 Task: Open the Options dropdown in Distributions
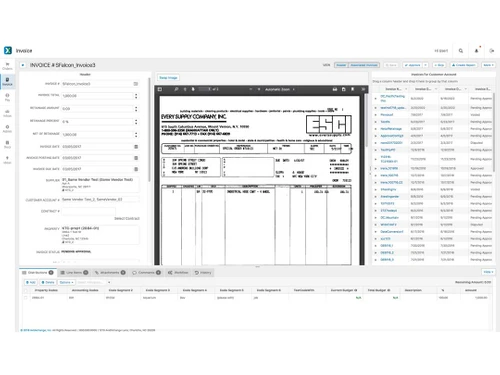[67, 282]
